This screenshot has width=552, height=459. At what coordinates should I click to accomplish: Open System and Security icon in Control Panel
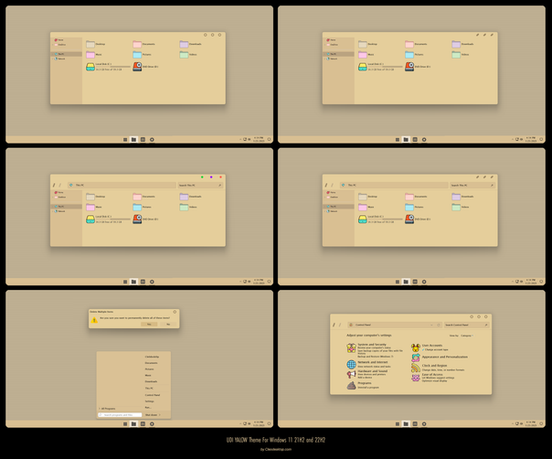point(351,348)
